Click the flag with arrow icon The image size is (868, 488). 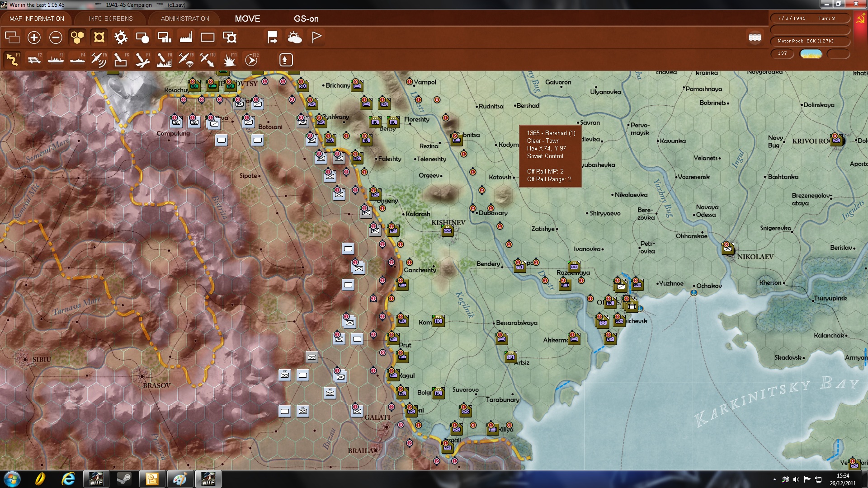[273, 38]
